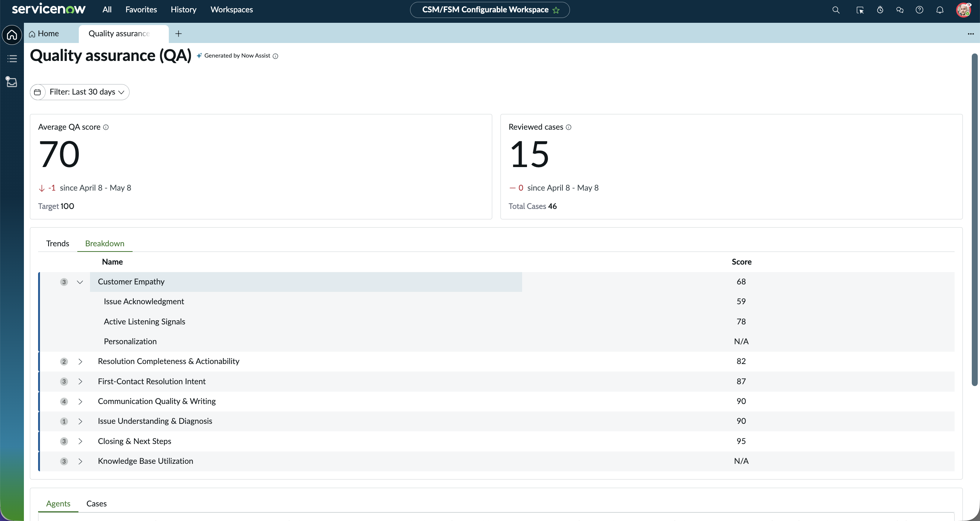Open the help question mark icon
Viewport: 980px width, 521px height.
click(x=919, y=10)
